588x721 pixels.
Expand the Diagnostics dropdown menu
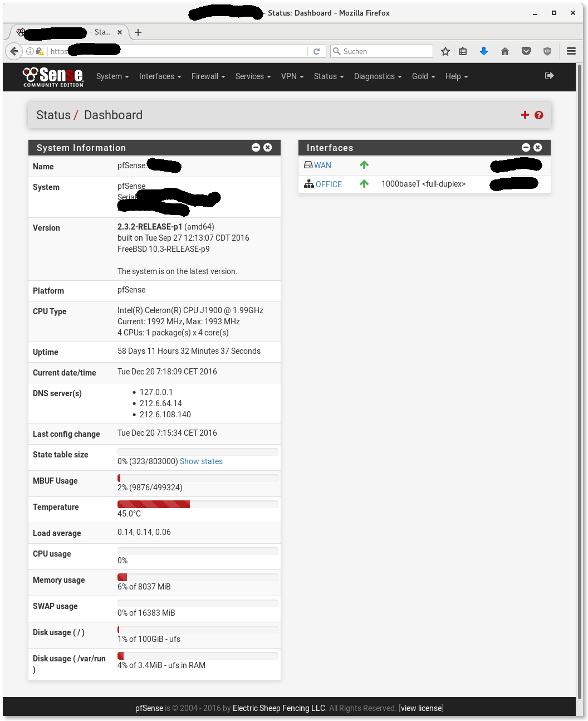pyautogui.click(x=378, y=76)
